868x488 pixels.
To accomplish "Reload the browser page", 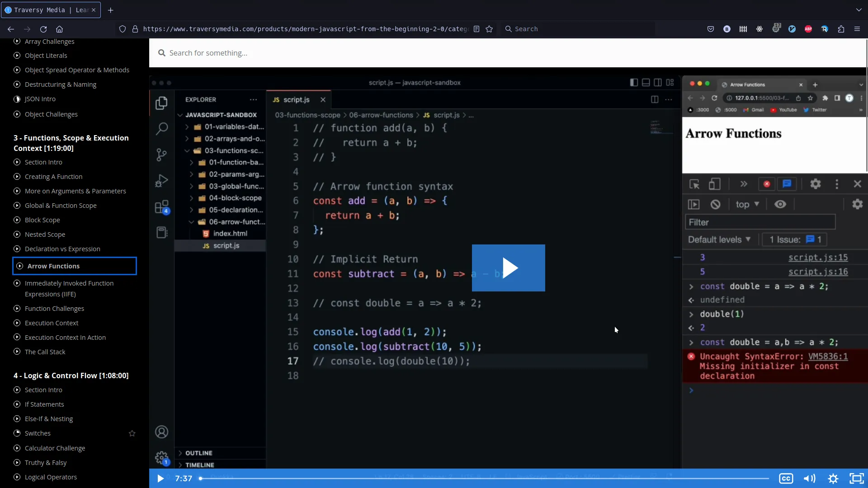I will pos(43,29).
